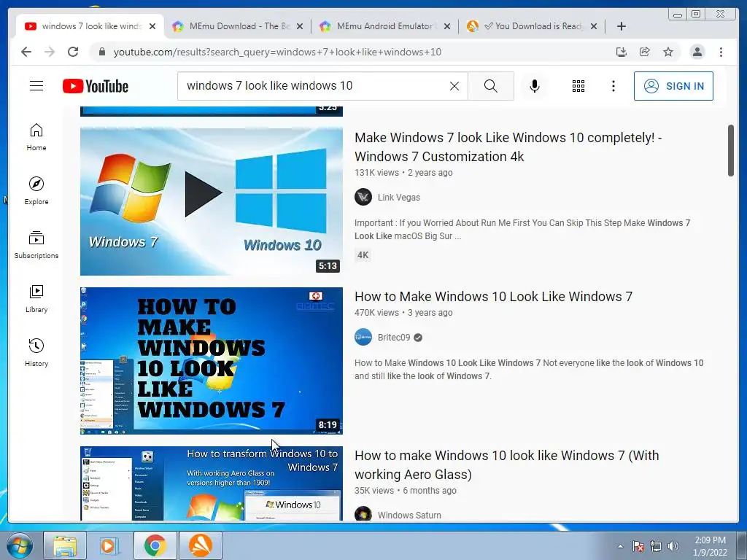Open History in the sidebar

[36, 352]
